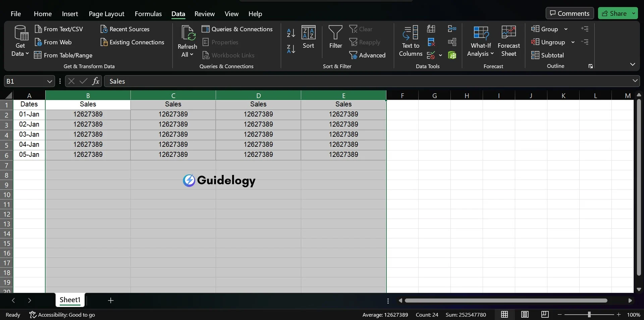Open the Page Layout tab
644x320 pixels.
coord(106,14)
